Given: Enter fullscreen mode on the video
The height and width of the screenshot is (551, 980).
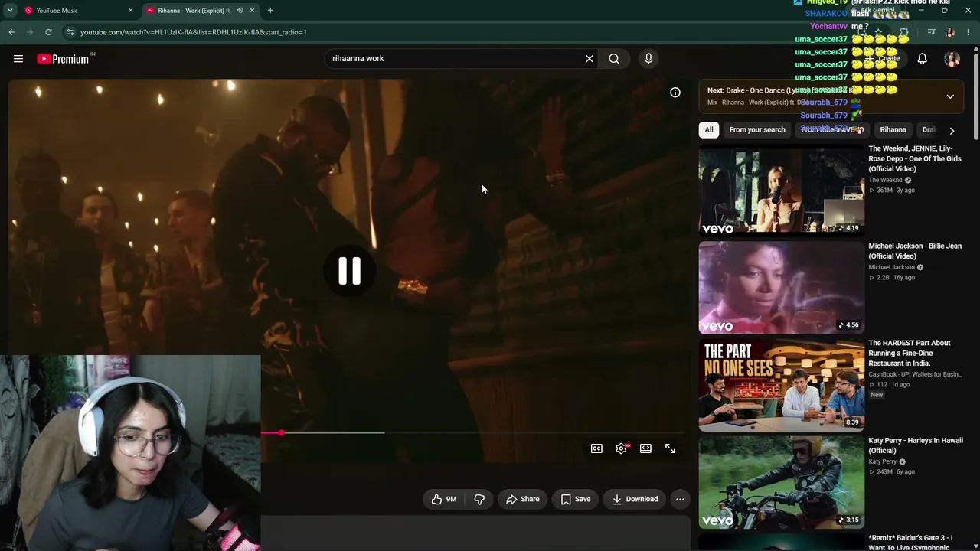Looking at the screenshot, I should click(x=670, y=448).
